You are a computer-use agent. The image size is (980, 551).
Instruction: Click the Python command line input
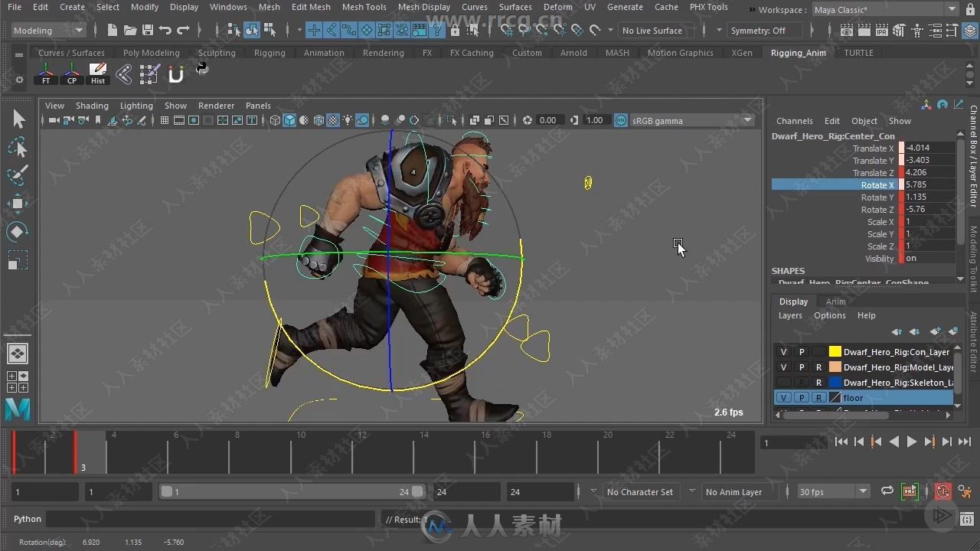(211, 519)
